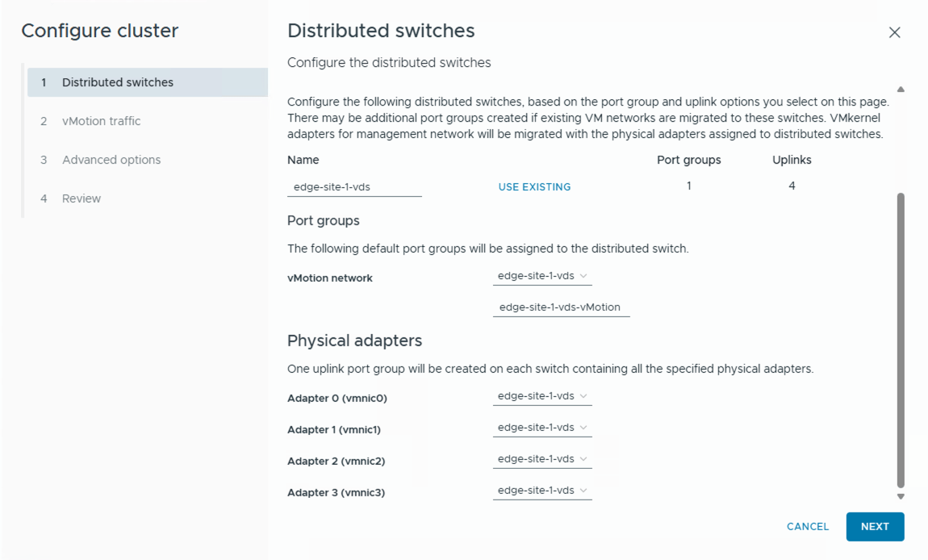
Task: Close the Configure cluster dialog
Action: (x=895, y=32)
